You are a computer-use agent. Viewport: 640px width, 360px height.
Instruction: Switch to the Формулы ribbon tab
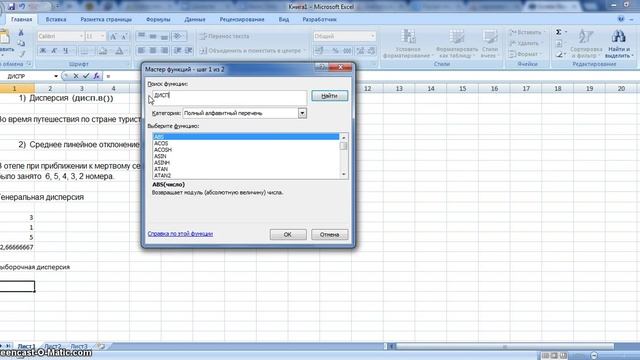click(158, 19)
